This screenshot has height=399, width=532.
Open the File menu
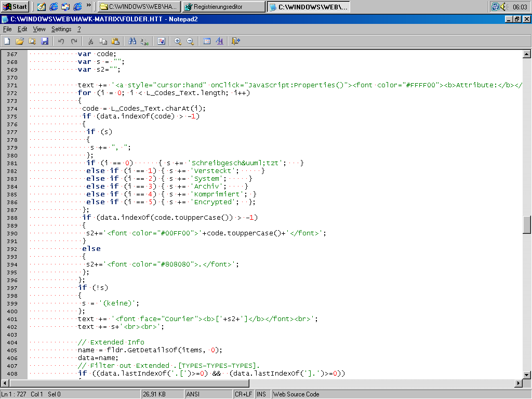(x=7, y=29)
